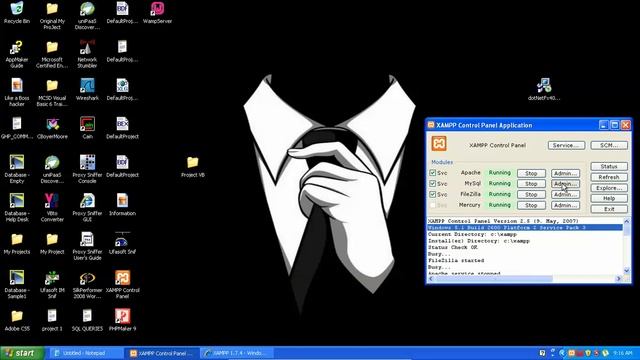The width and height of the screenshot is (640, 360).
Task: Click the Refresh button
Action: pos(609,177)
